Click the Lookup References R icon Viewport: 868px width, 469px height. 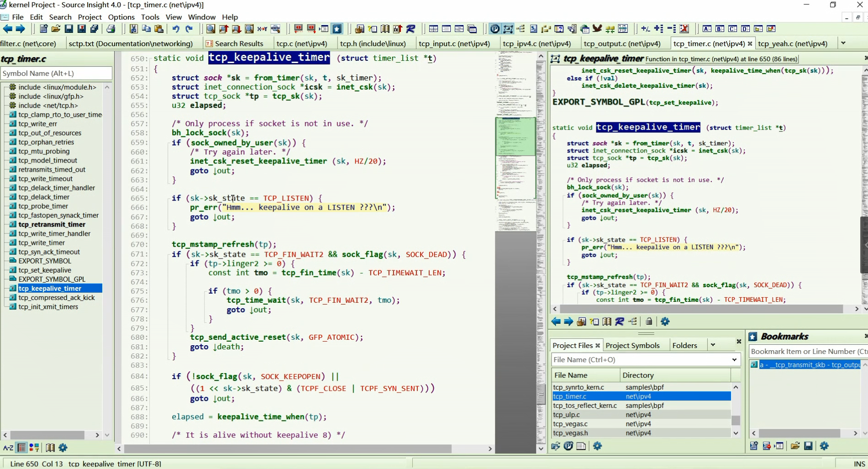pyautogui.click(x=411, y=29)
